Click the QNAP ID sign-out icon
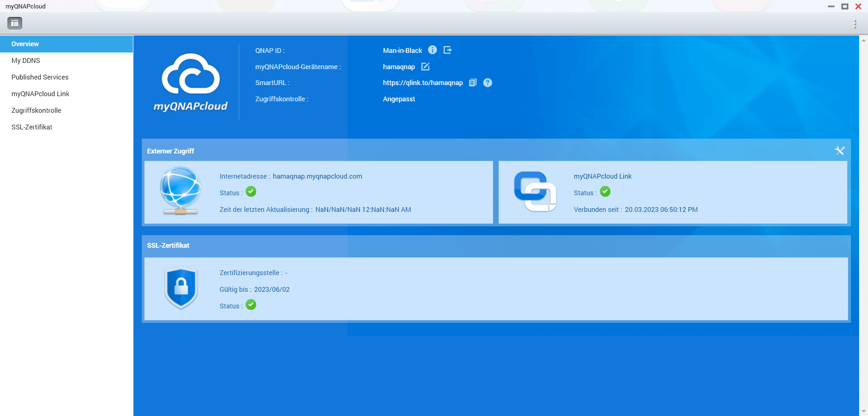This screenshot has height=416, width=868. pyautogui.click(x=448, y=50)
